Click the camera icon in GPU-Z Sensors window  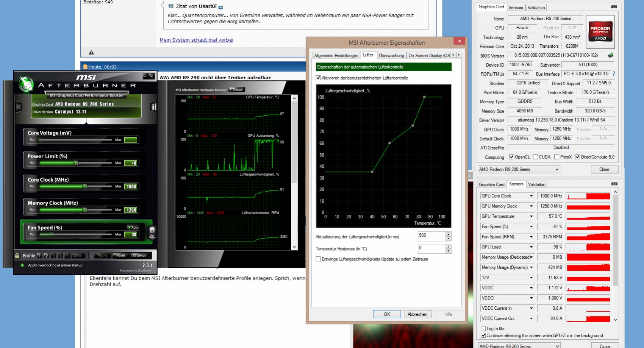pyautogui.click(x=614, y=184)
